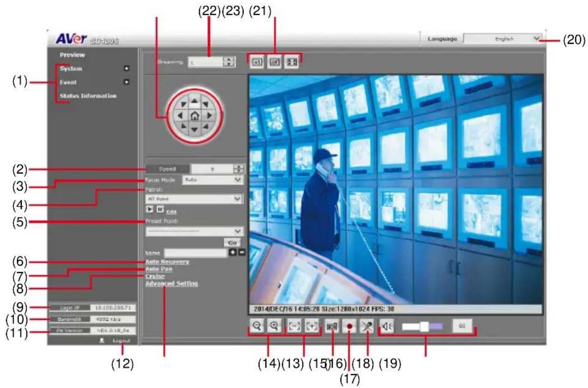588x388 pixels.
Task: Tilt the camera down with the PTZ arrow
Action: coord(195,129)
